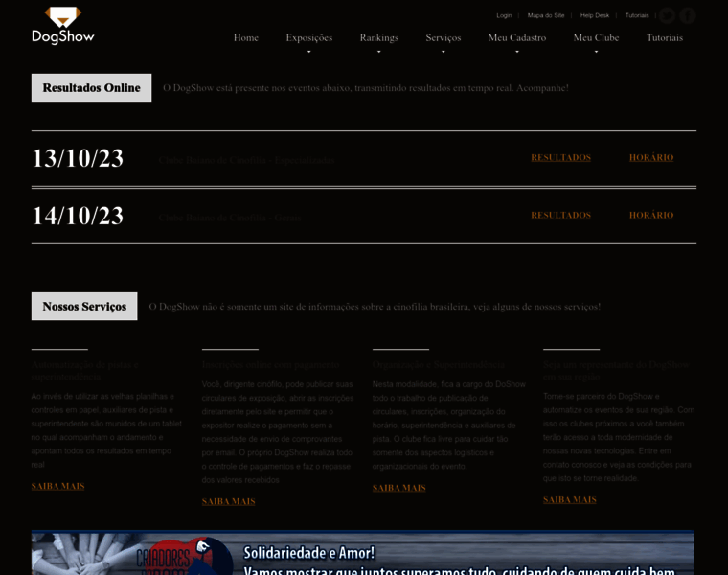728x575 pixels.
Task: Expand the arrow under Serviços
Action: (x=444, y=52)
